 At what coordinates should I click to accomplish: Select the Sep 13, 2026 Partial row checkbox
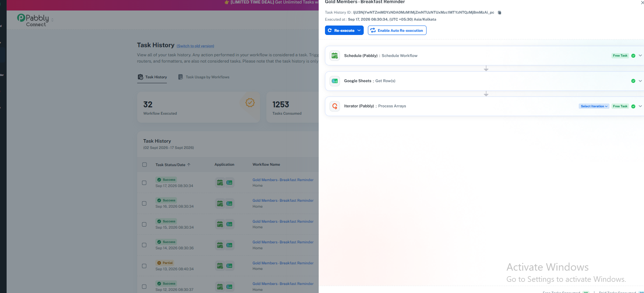[x=144, y=266]
